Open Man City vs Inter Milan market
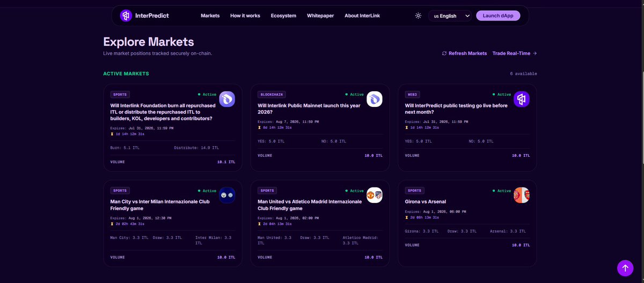 click(161, 205)
